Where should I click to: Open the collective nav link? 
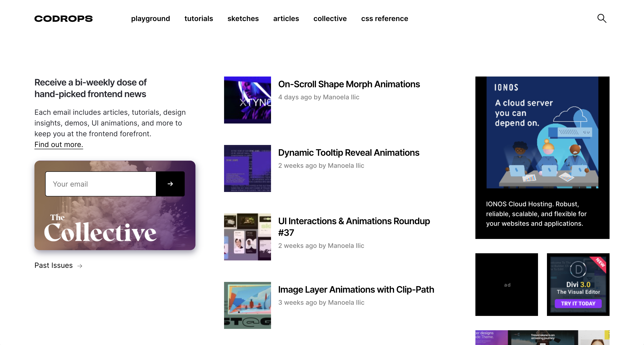[330, 19]
